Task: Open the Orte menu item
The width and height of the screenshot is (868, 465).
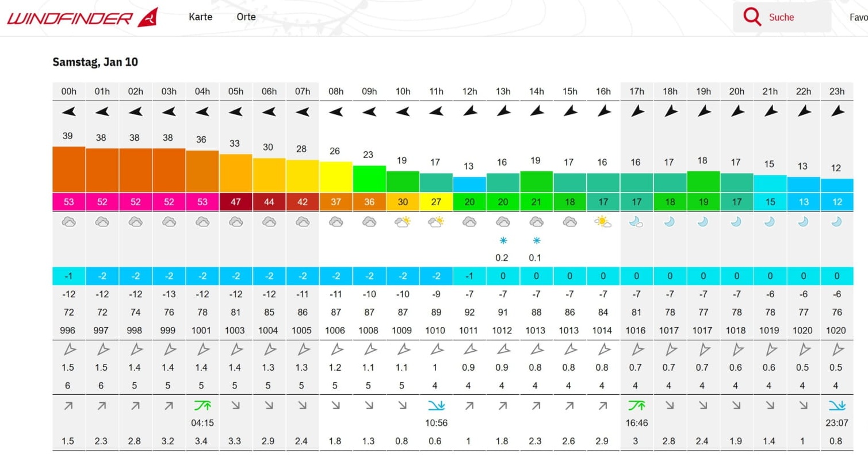Action: [246, 17]
